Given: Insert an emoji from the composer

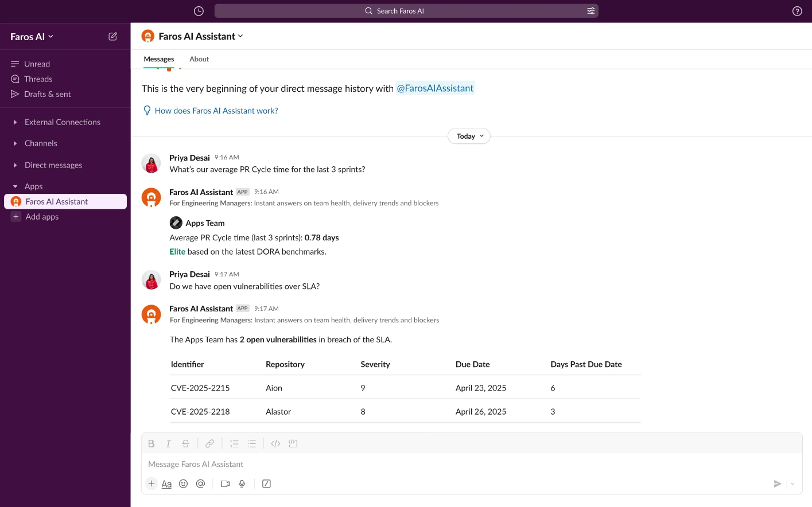Looking at the screenshot, I should (183, 483).
